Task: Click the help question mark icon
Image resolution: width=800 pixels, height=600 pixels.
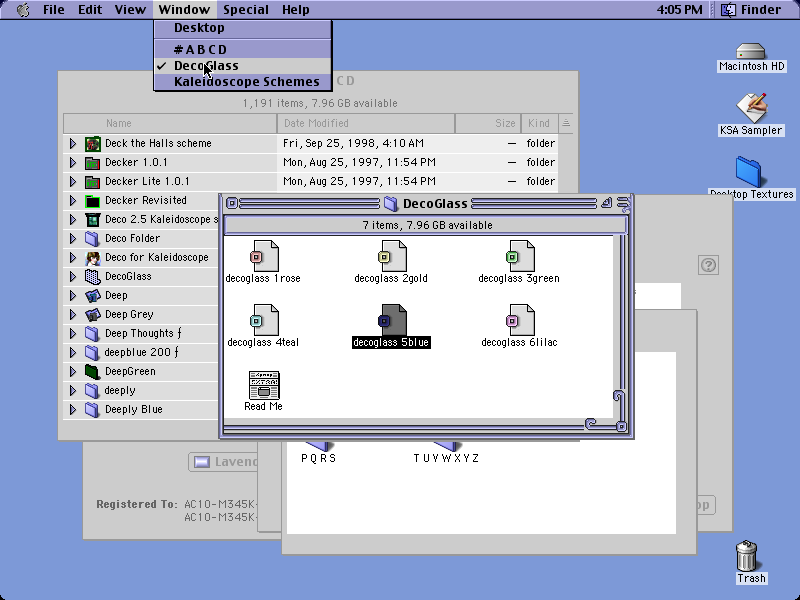Action: tap(708, 265)
